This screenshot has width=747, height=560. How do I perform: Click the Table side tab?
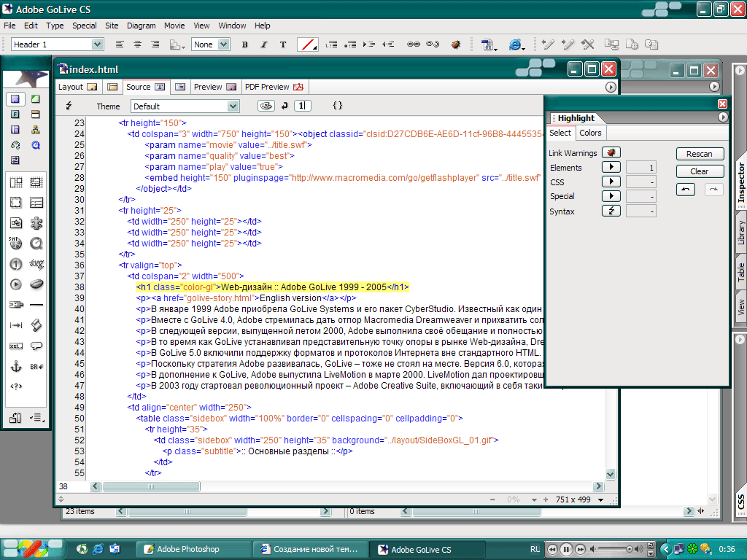(x=741, y=272)
